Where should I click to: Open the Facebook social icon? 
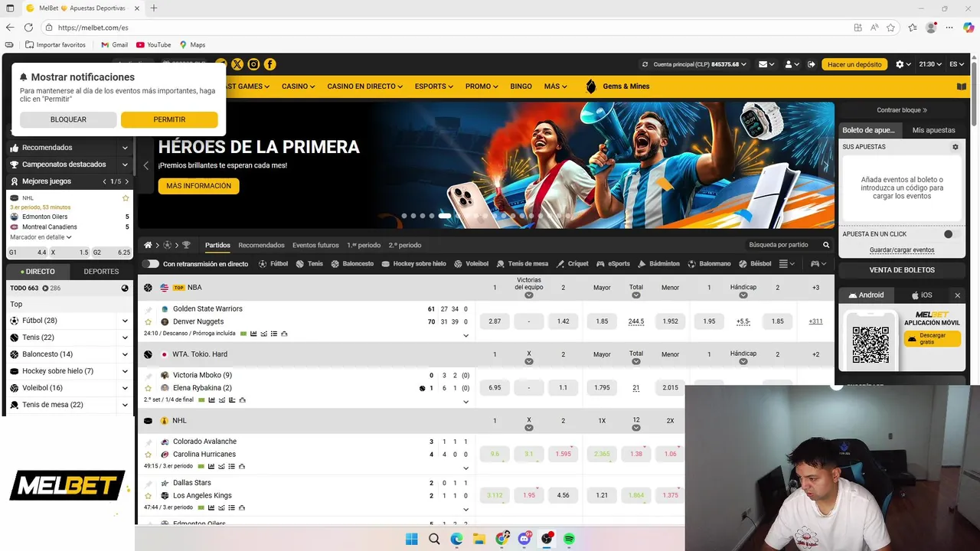[270, 64]
